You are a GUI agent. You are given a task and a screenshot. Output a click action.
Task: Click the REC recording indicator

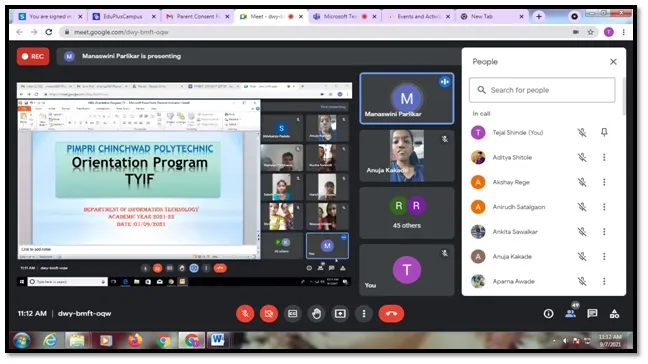[33, 56]
